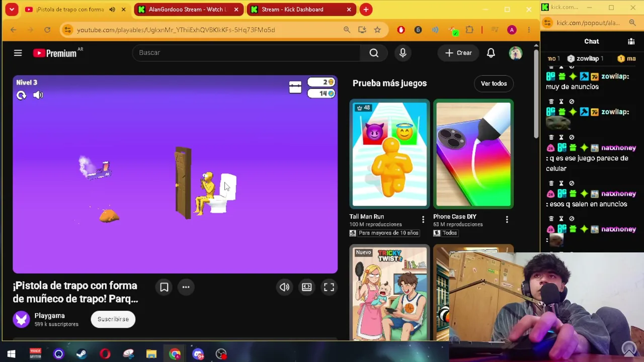This screenshot has width=644, height=362.
Task: Click the Crear button
Action: pos(458,53)
